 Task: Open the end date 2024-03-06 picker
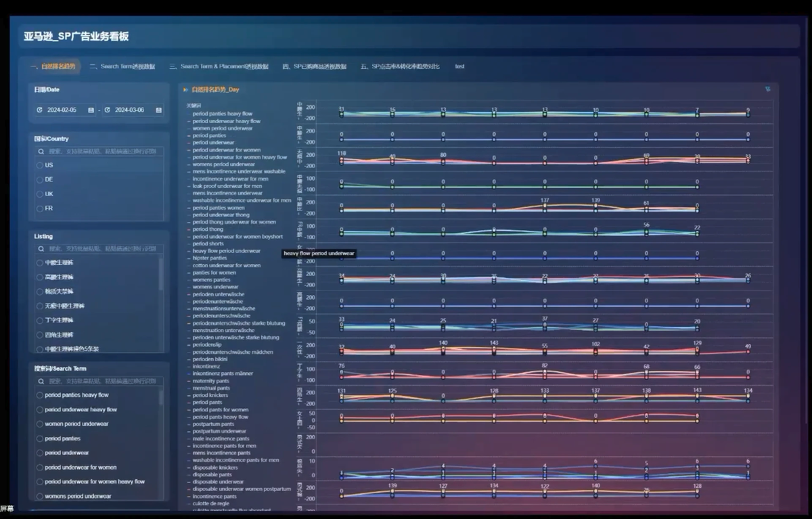point(129,110)
